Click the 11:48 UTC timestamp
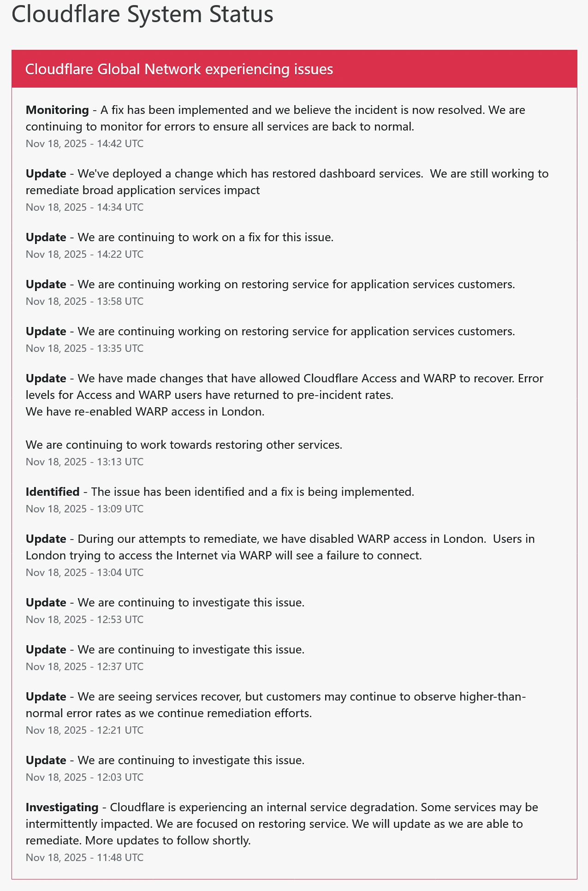Screen dimensions: 588x891 (84, 857)
